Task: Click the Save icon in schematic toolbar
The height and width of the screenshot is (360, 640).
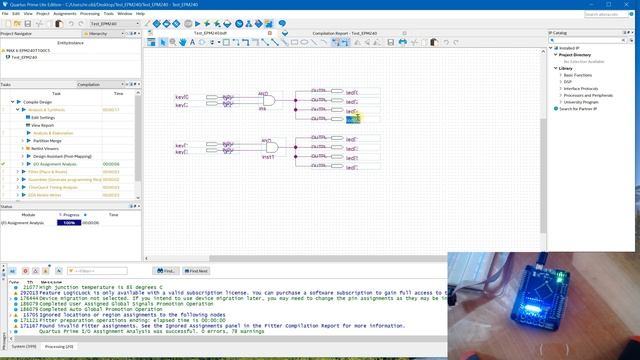Action: 391,42
